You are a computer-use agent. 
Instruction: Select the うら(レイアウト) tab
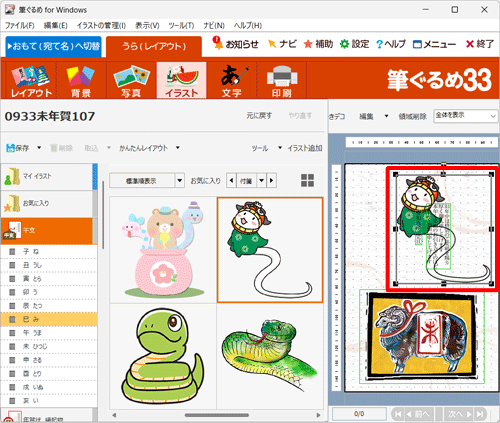154,46
